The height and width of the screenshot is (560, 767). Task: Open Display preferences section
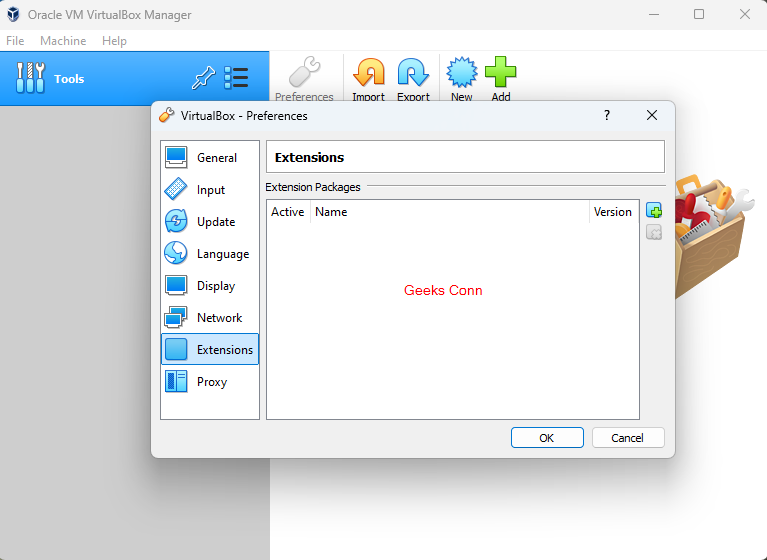click(x=210, y=286)
